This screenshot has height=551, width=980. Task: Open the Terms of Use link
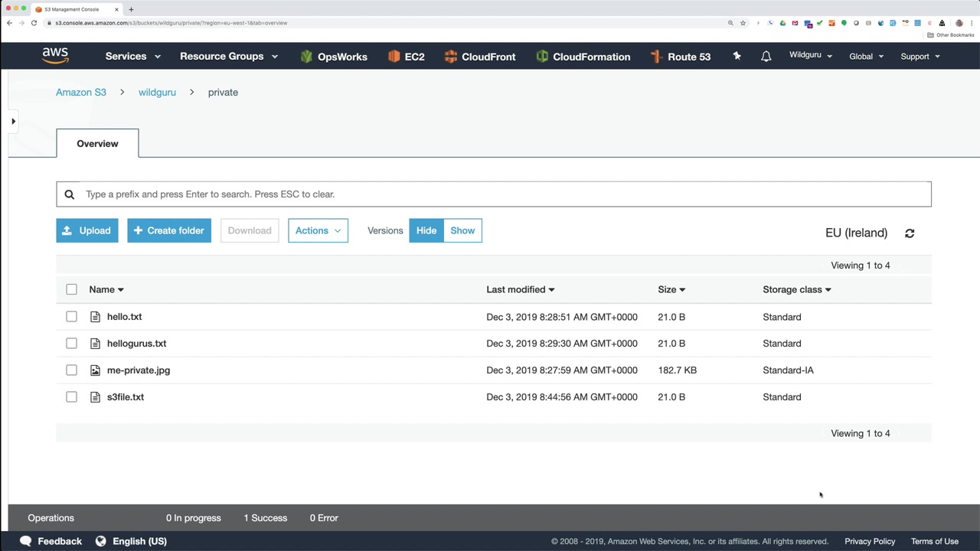(935, 541)
